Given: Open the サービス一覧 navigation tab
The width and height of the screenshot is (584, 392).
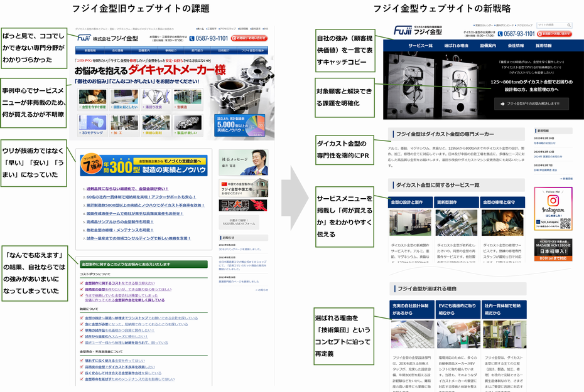Looking at the screenshot, I should tap(419, 46).
